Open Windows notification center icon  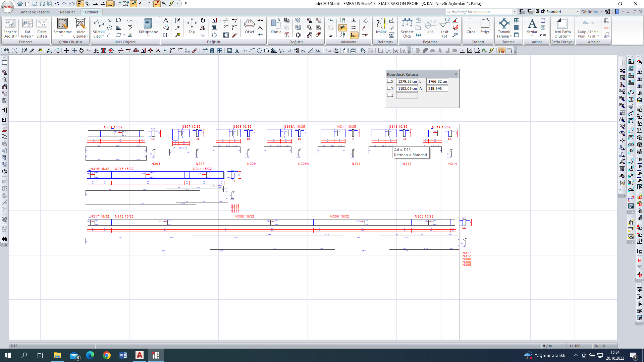633,355
